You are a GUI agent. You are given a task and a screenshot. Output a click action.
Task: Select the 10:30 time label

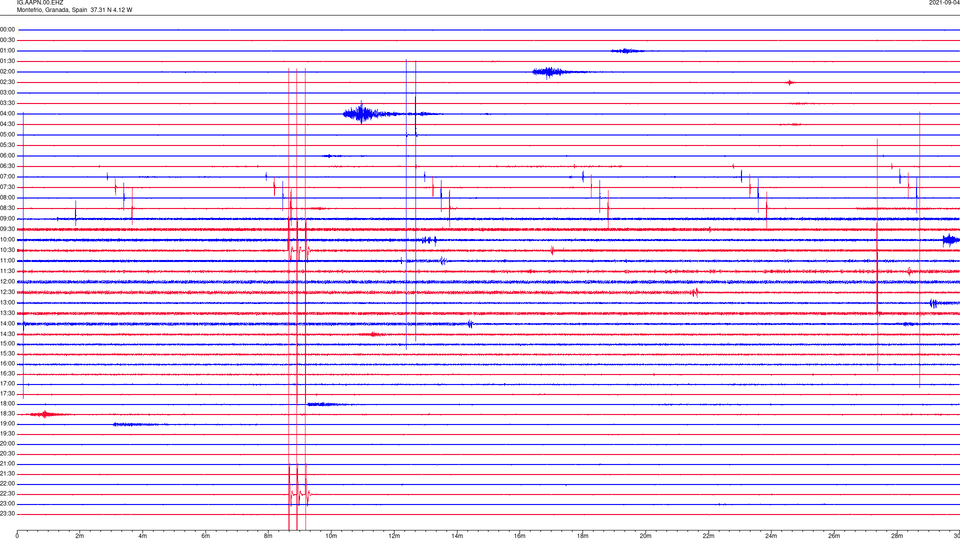7,250
